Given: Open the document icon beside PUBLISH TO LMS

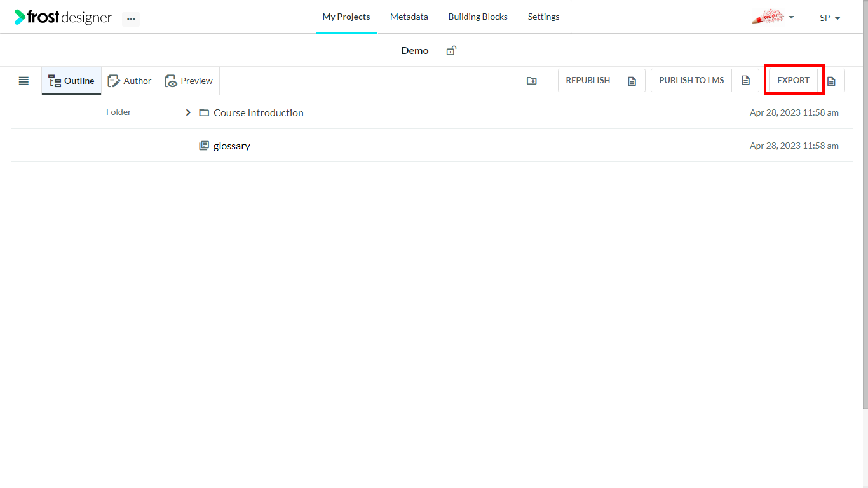Looking at the screenshot, I should tap(746, 81).
